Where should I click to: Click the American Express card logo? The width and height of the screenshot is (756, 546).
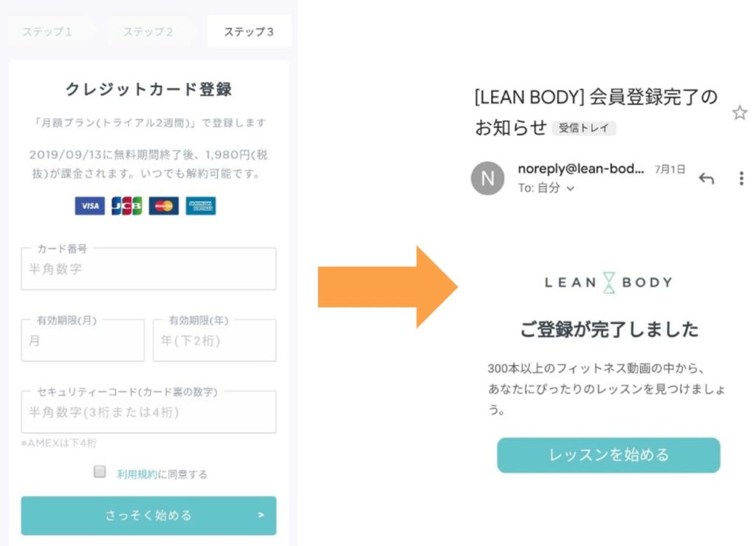(201, 206)
